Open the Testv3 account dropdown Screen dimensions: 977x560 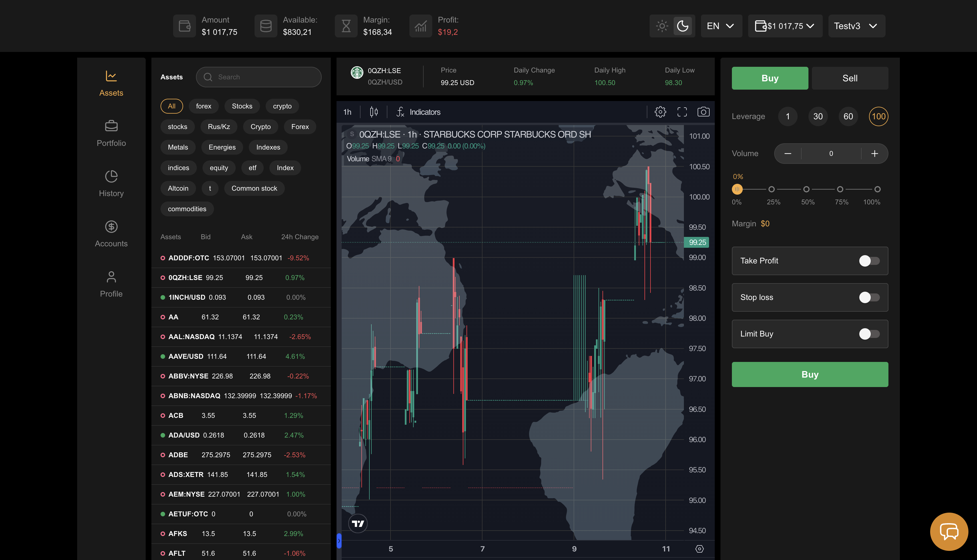856,26
